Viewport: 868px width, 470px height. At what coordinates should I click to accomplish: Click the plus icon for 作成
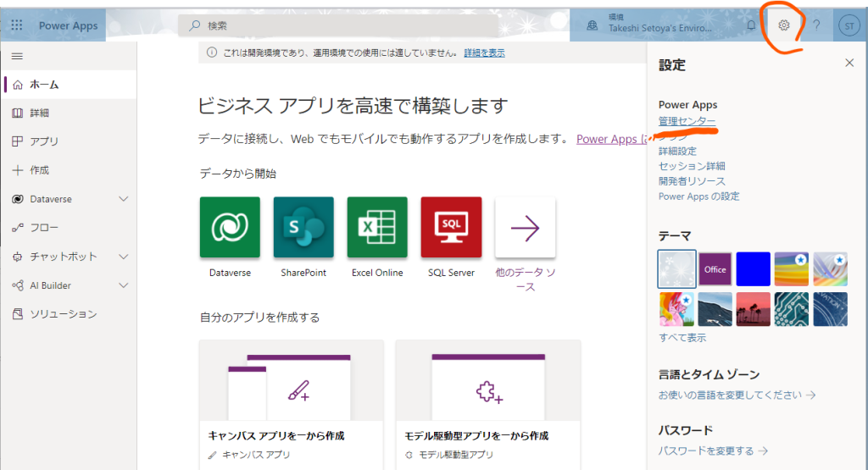click(18, 169)
